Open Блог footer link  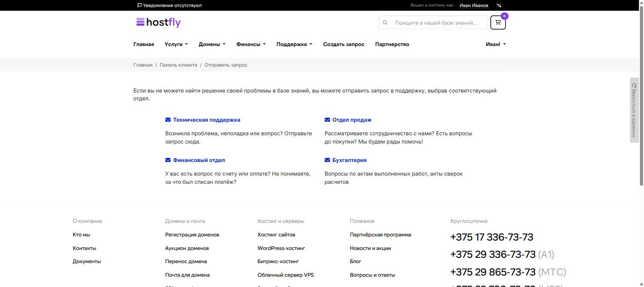[x=356, y=262]
